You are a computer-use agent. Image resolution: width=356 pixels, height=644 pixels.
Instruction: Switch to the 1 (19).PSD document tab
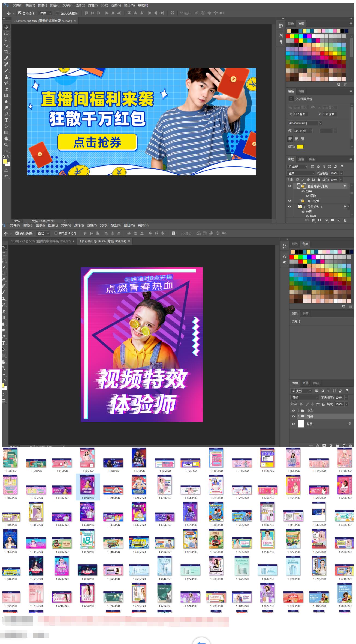pos(102,241)
